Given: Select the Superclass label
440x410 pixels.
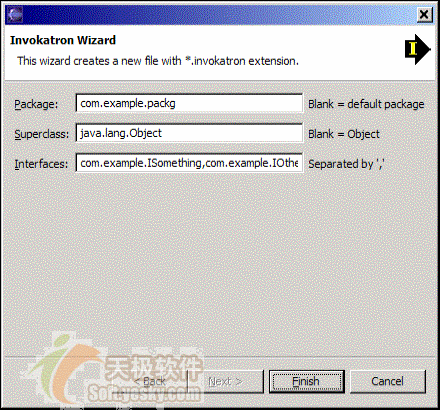Looking at the screenshot, I should 42,134.
